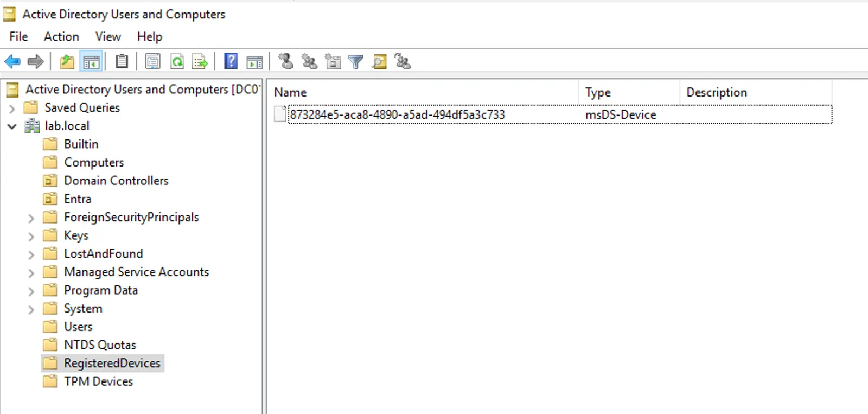Open the Action menu
This screenshot has width=868, height=414.
click(61, 36)
